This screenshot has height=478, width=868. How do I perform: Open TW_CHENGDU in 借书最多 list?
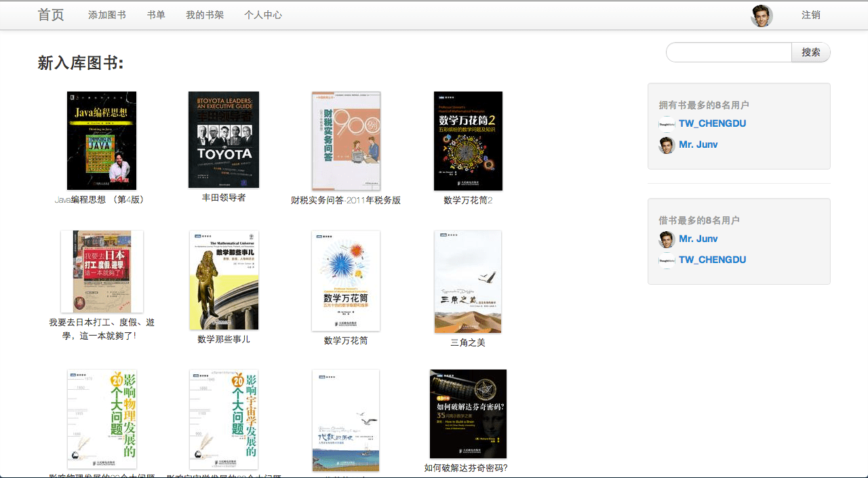click(x=712, y=260)
